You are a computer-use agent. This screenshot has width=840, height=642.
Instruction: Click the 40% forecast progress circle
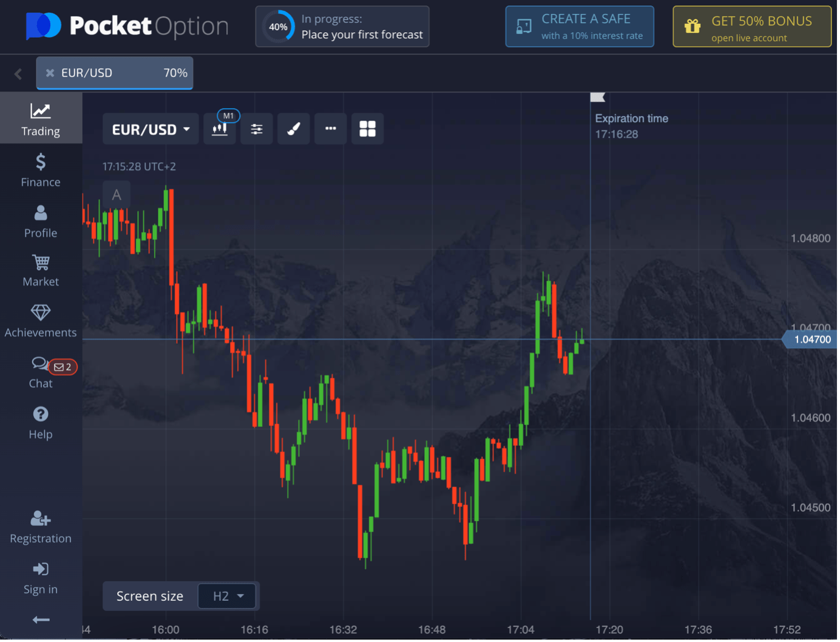[278, 26]
